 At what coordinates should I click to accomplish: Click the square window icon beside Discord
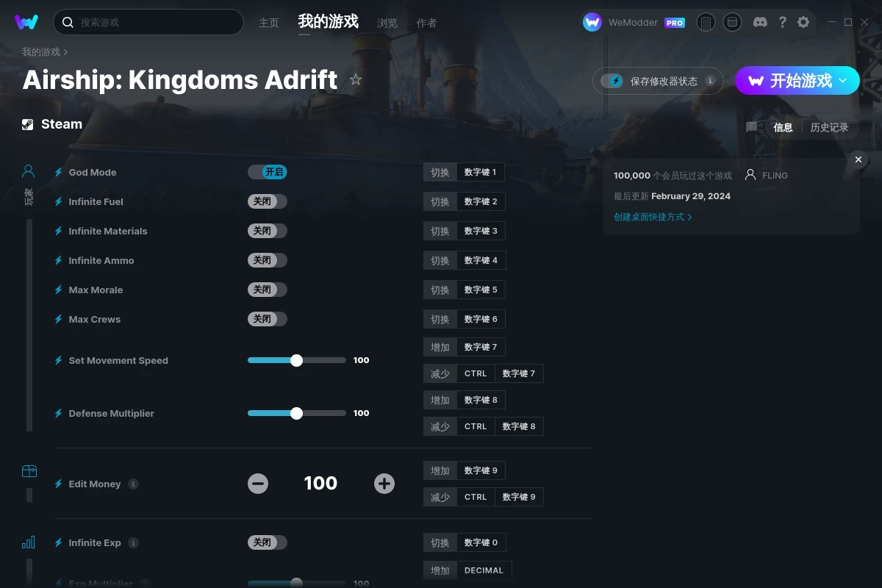pos(732,22)
